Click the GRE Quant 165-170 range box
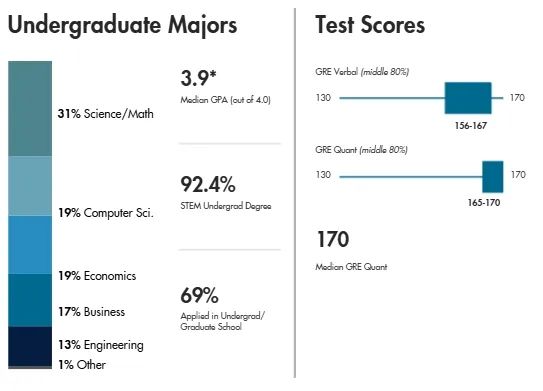This screenshot has width=543, height=391. pos(493,177)
